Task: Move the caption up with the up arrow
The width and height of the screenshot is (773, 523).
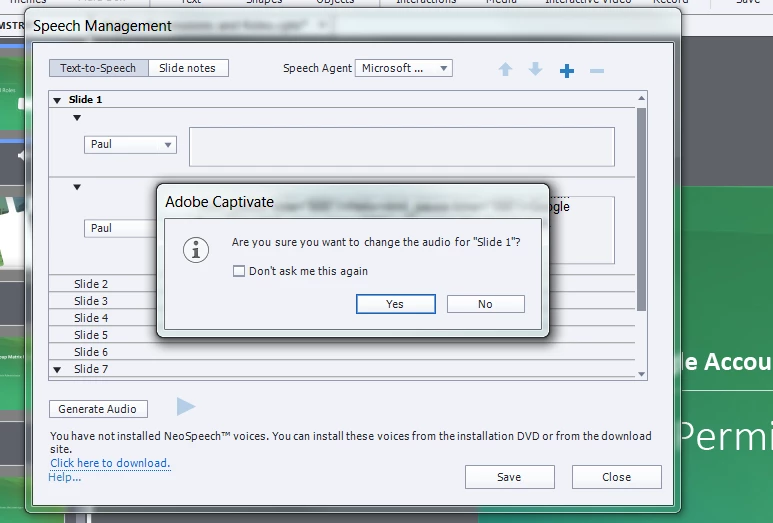Action: tap(505, 70)
